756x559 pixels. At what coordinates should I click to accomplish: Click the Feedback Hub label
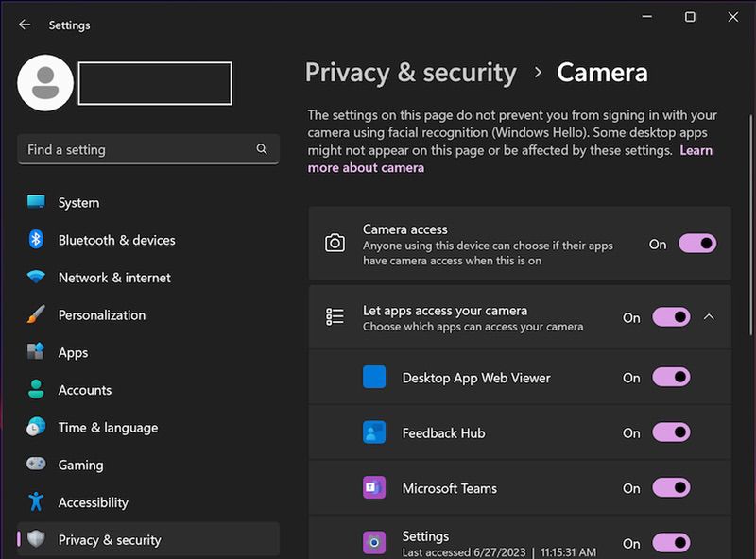(443, 432)
